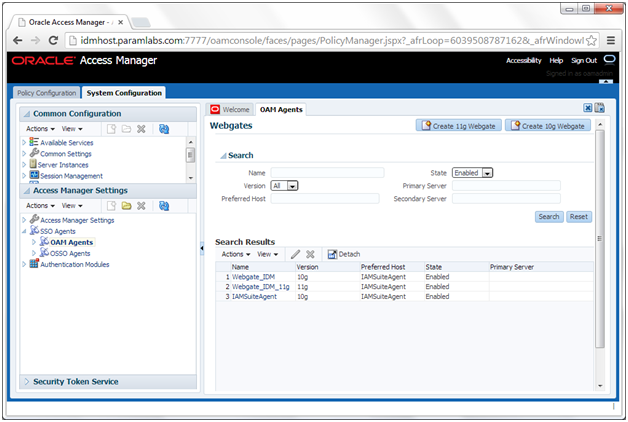Click Access Manager Settings delete icon
The width and height of the screenshot is (628, 422).
point(141,206)
